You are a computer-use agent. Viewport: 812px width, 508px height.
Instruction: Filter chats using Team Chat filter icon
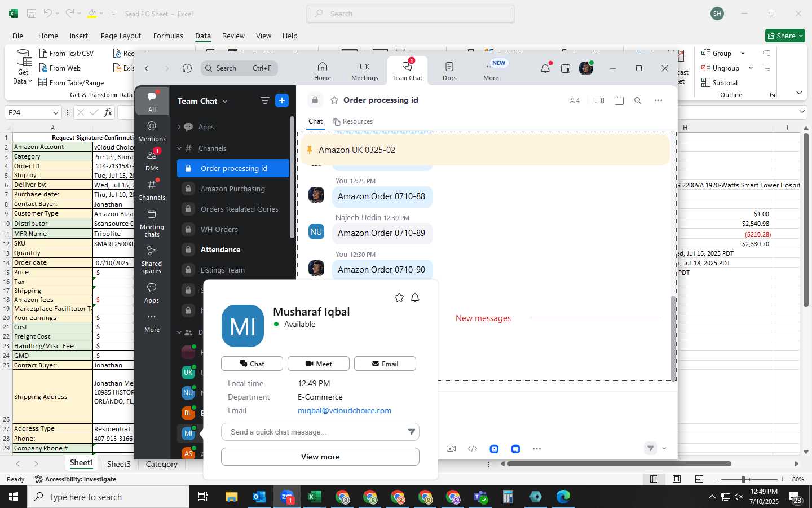coord(264,100)
